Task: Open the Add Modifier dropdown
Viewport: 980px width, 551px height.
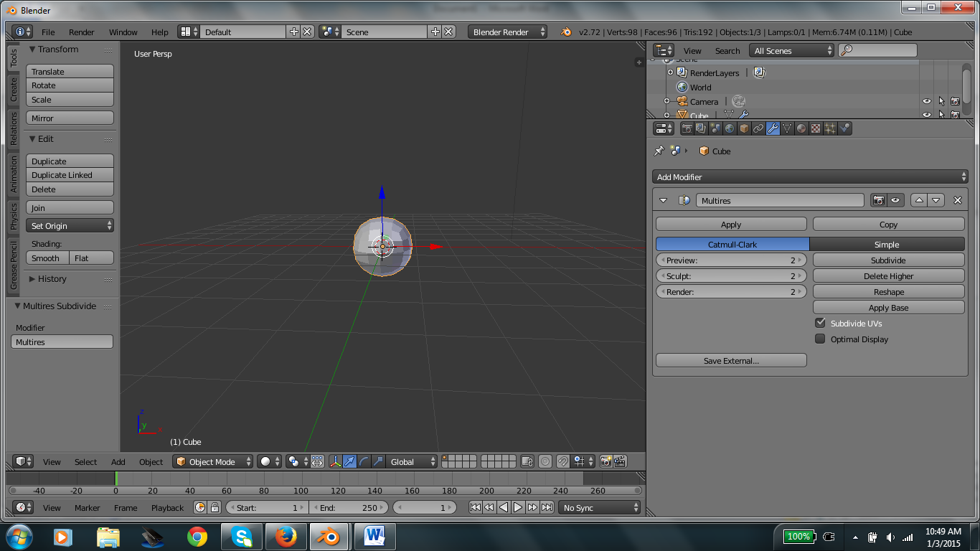Action: pyautogui.click(x=810, y=177)
